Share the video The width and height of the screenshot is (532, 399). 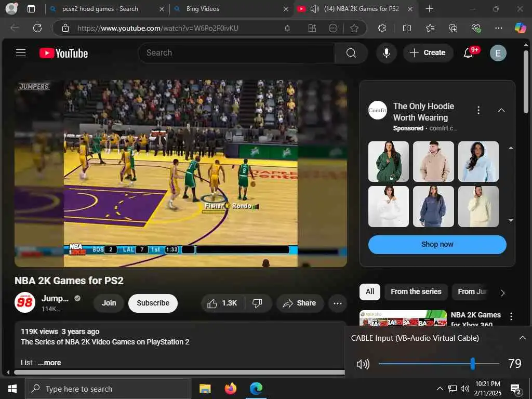coord(300,303)
